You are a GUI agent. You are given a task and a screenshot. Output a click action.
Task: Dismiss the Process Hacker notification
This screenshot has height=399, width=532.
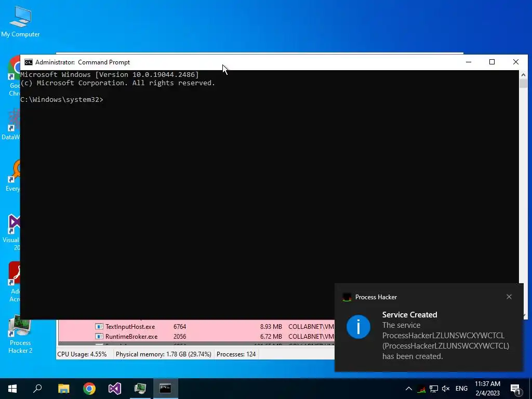(509, 297)
